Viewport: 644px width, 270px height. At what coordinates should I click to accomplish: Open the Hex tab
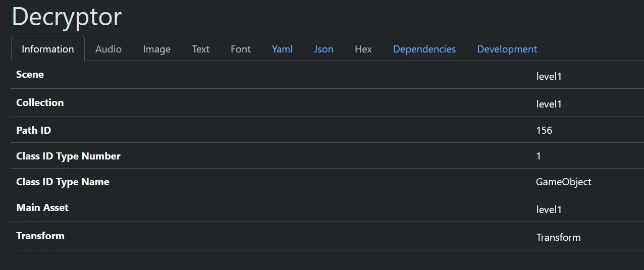(x=363, y=49)
